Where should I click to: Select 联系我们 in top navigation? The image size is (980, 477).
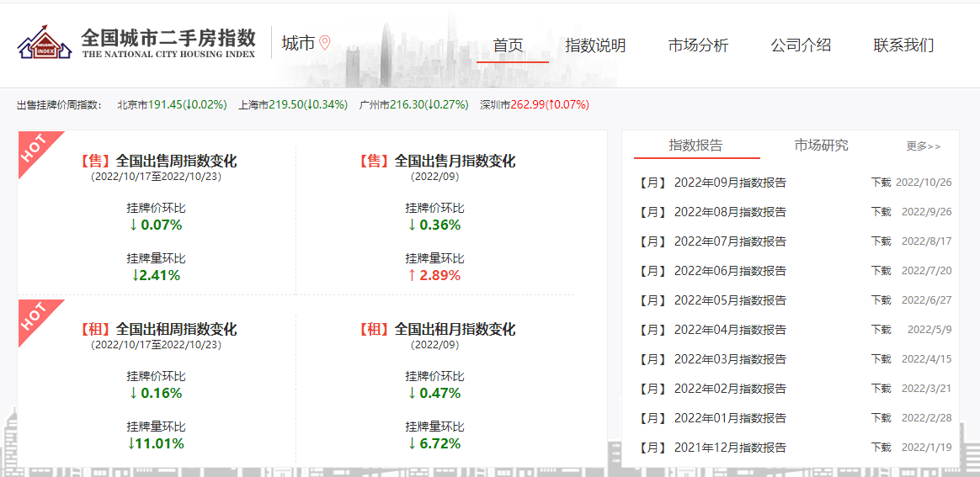[903, 45]
